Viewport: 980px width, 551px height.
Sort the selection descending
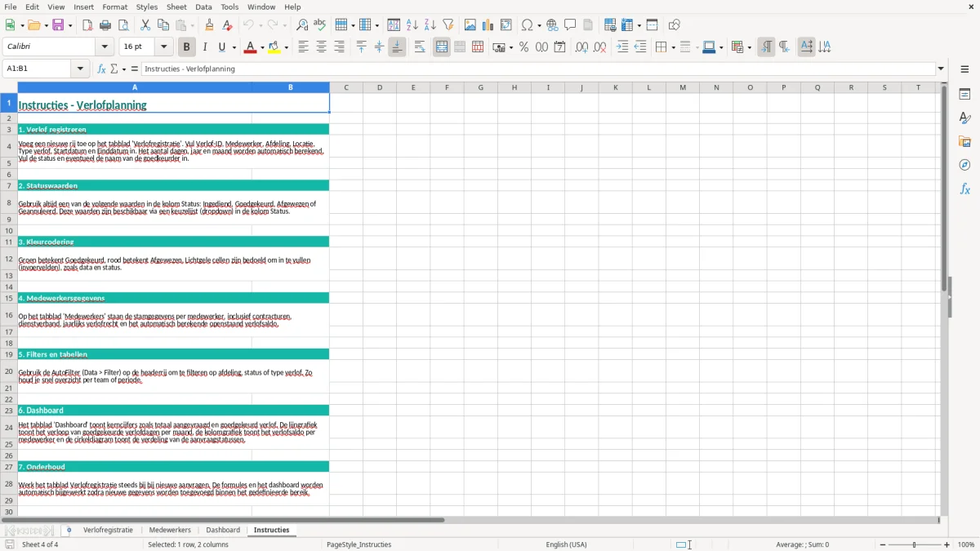(x=430, y=25)
